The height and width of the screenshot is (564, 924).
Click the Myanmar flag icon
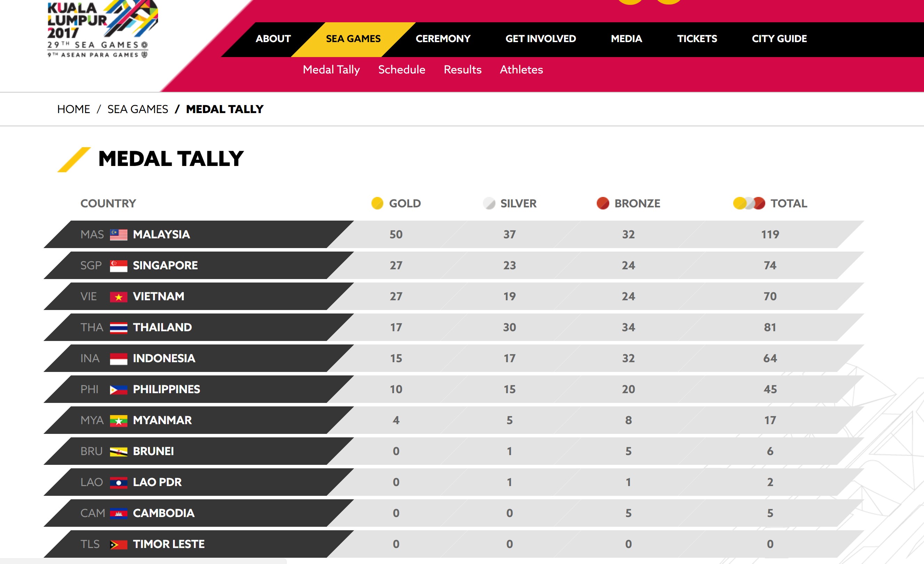tap(118, 420)
